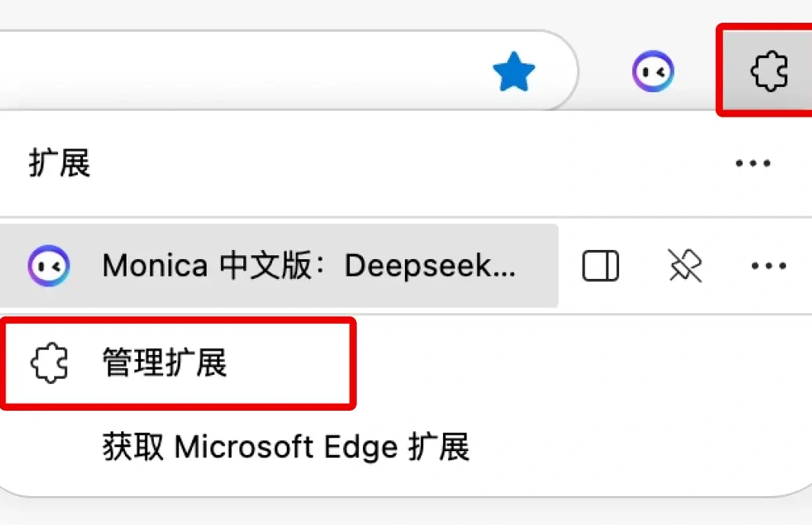Click the Monica icon in the extension list

pyautogui.click(x=49, y=266)
